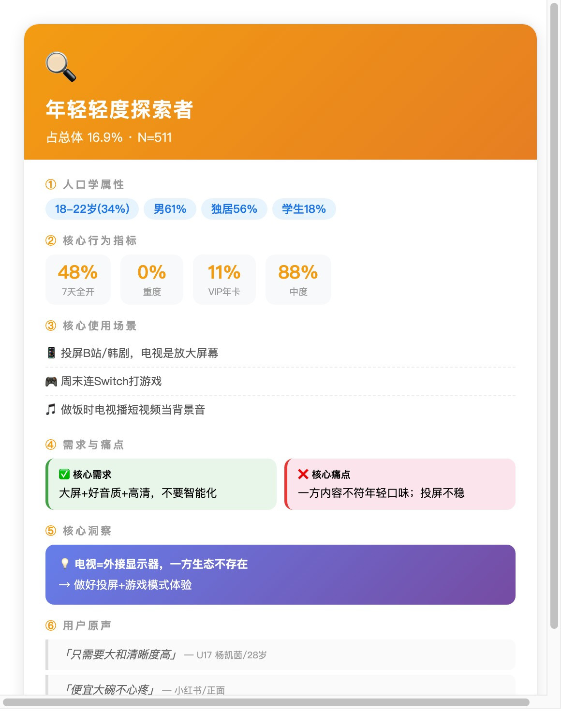This screenshot has height=728, width=561.
Task: Click the purple 核心洞察 insight banner
Action: (280, 574)
